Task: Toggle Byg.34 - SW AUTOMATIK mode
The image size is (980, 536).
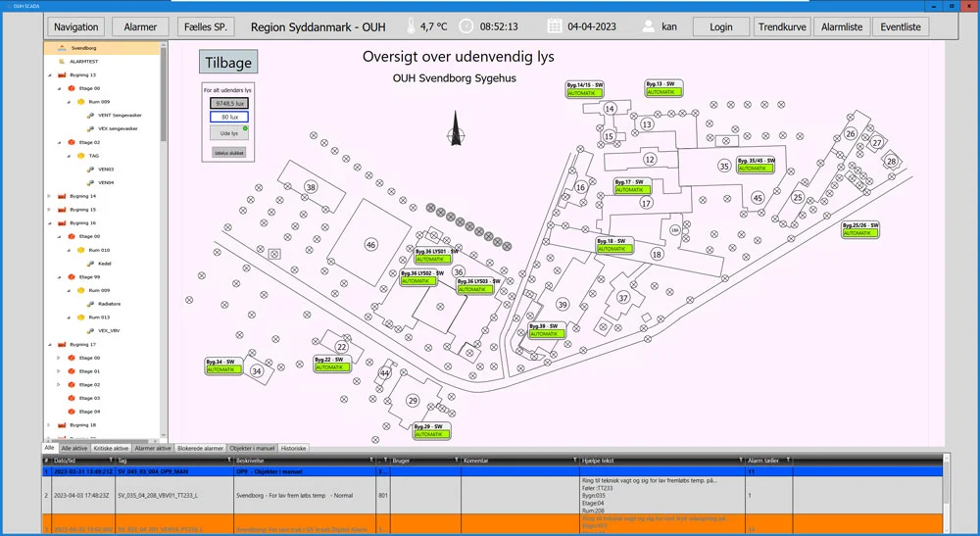Action: 223,369
